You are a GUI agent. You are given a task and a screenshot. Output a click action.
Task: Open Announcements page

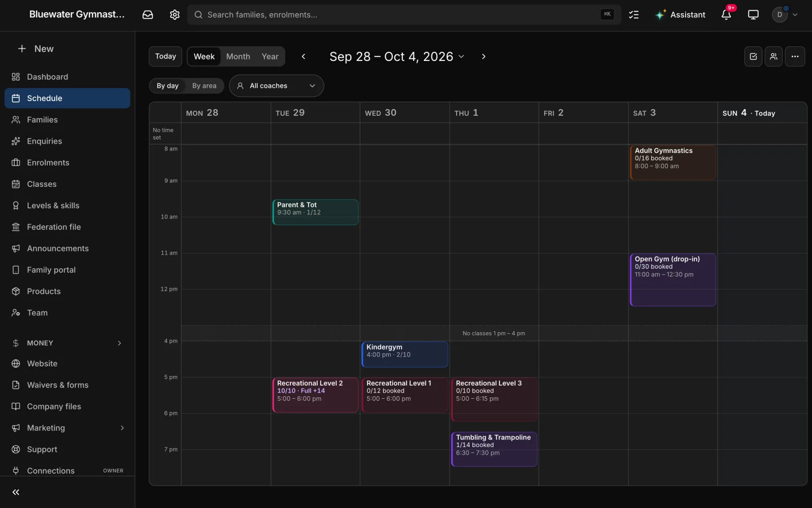(67, 248)
